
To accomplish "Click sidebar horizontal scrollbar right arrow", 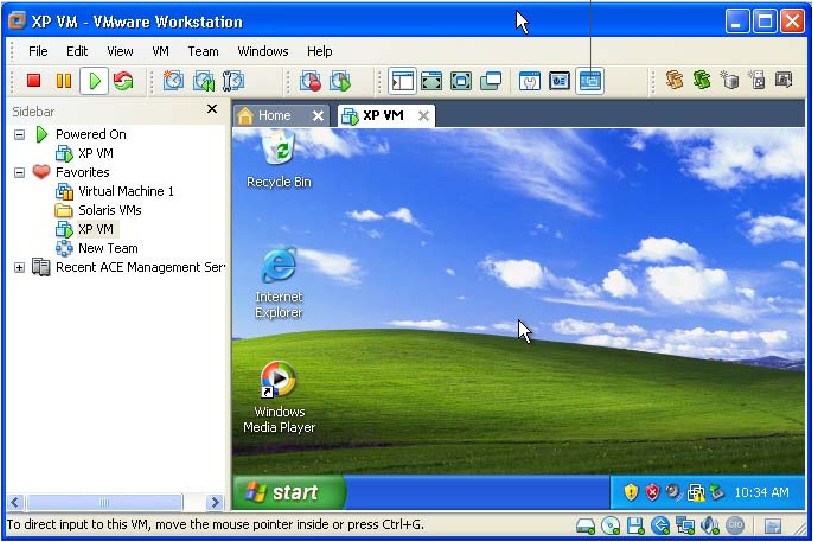I will pos(214,502).
